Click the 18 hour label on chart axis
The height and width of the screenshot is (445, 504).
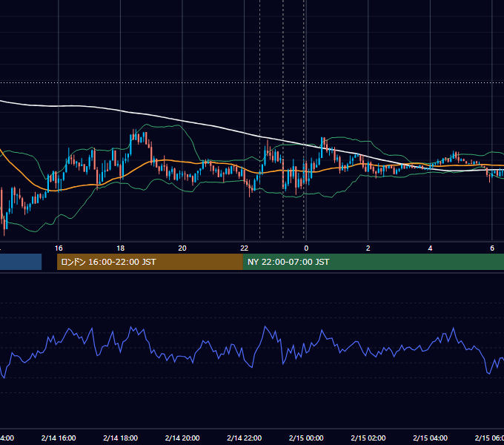coord(121,248)
